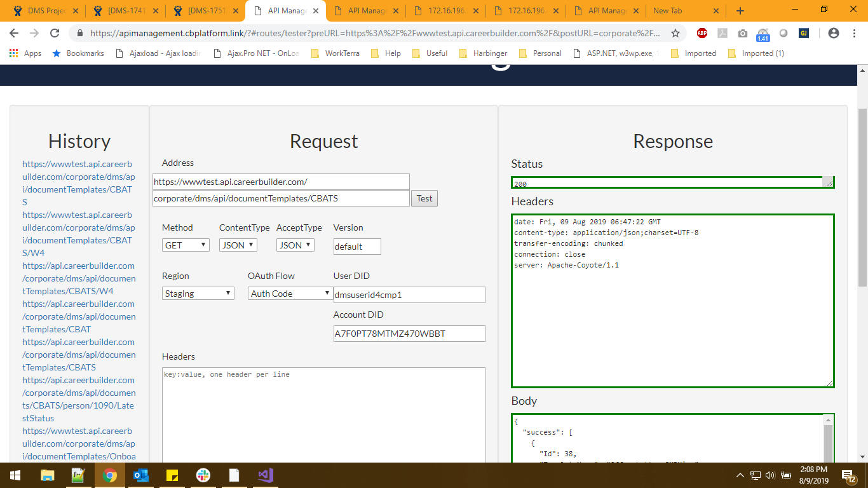This screenshot has height=488, width=868.
Task: Click the network icon in system tray
Action: 756,475
